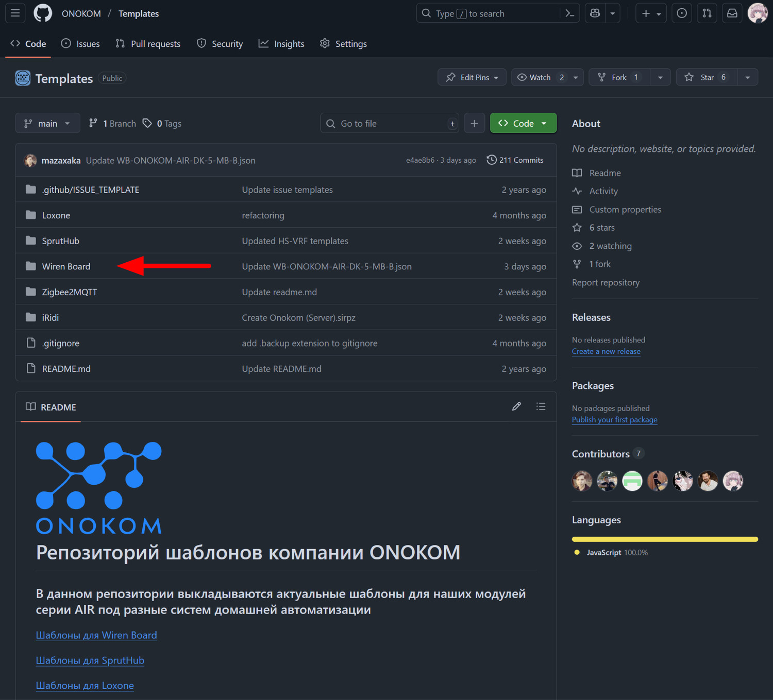The image size is (773, 700).
Task: Click the GitHub logo icon
Action: [x=43, y=13]
